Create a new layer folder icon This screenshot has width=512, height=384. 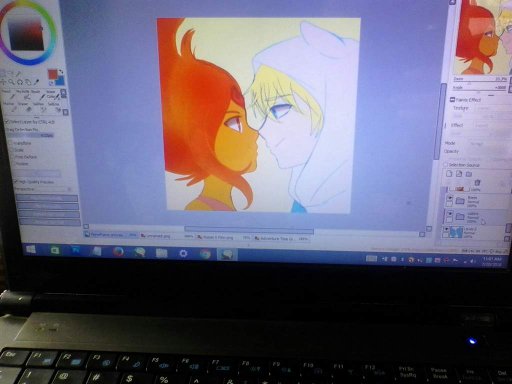(x=469, y=174)
